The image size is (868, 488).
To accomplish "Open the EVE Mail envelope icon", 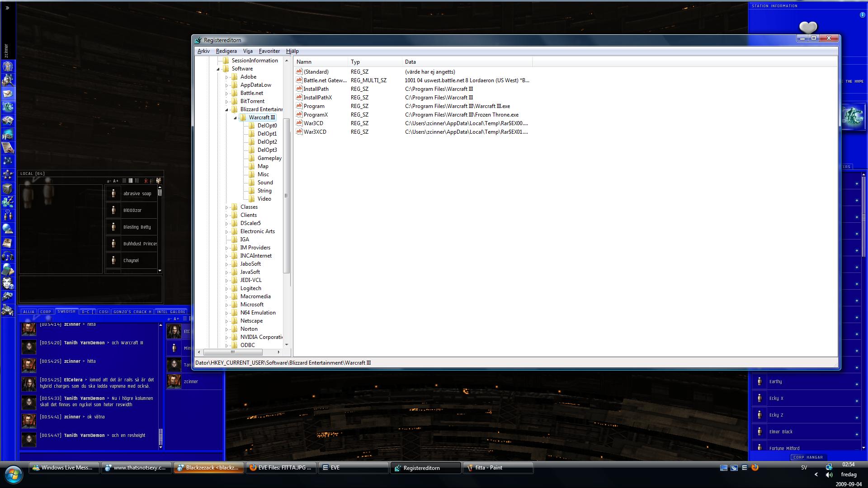I will pyautogui.click(x=8, y=94).
